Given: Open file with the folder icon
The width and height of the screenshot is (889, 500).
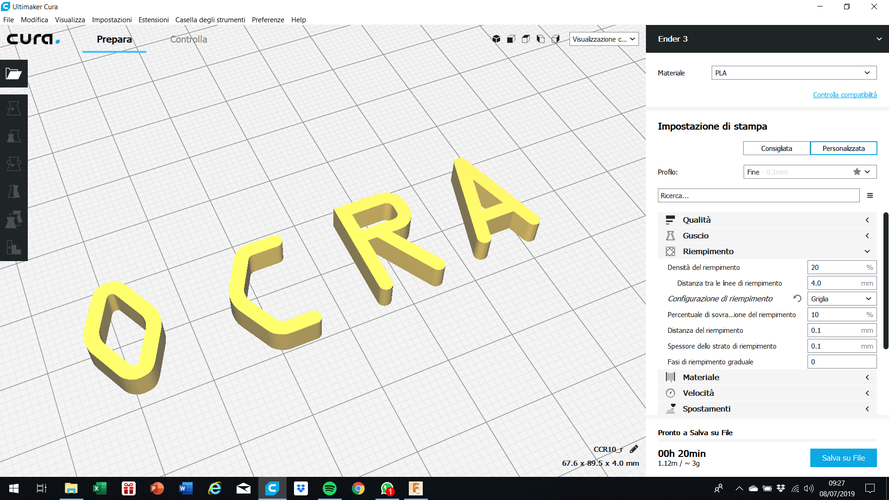Looking at the screenshot, I should tap(14, 74).
